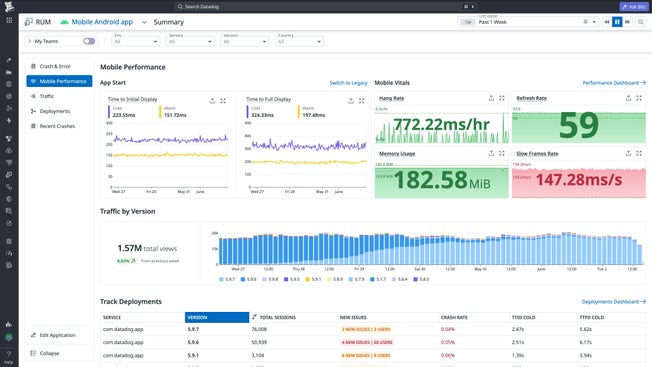This screenshot has height=367, width=652.
Task: Toggle version 5.9.7 legend entry
Action: pyautogui.click(x=227, y=279)
